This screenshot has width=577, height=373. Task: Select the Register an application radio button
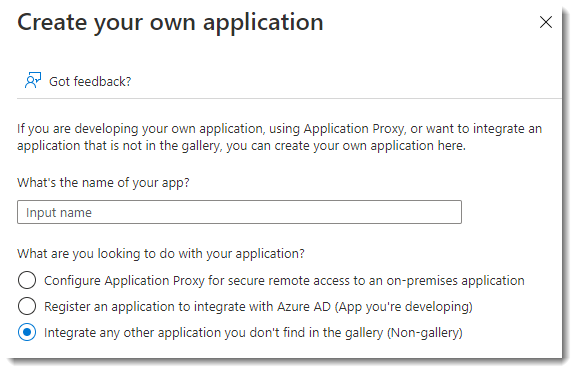[27, 306]
